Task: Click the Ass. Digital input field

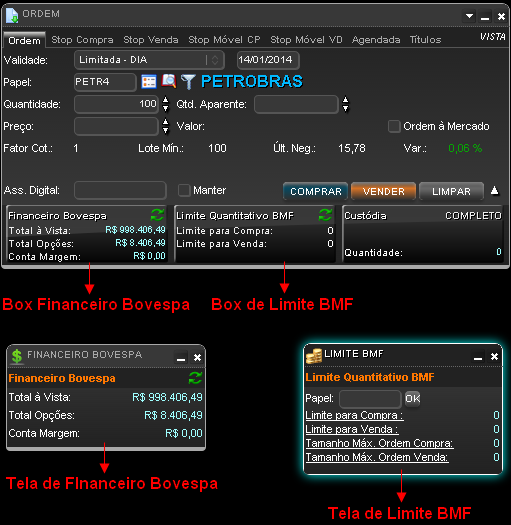Action: click(120, 190)
